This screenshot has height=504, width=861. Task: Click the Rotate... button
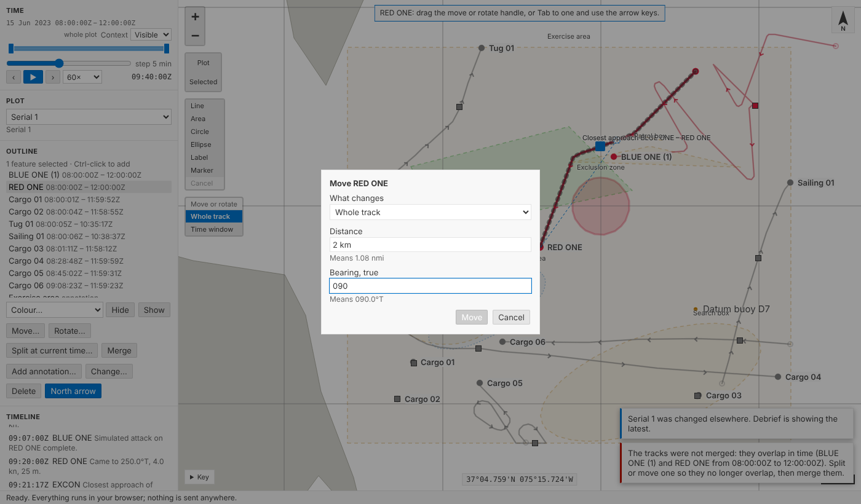[x=69, y=331]
